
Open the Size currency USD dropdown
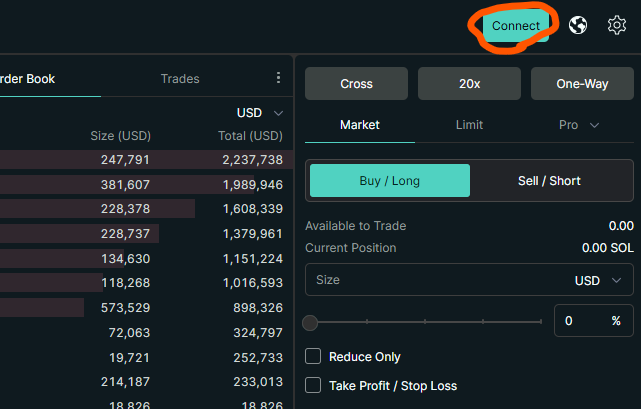(x=602, y=281)
